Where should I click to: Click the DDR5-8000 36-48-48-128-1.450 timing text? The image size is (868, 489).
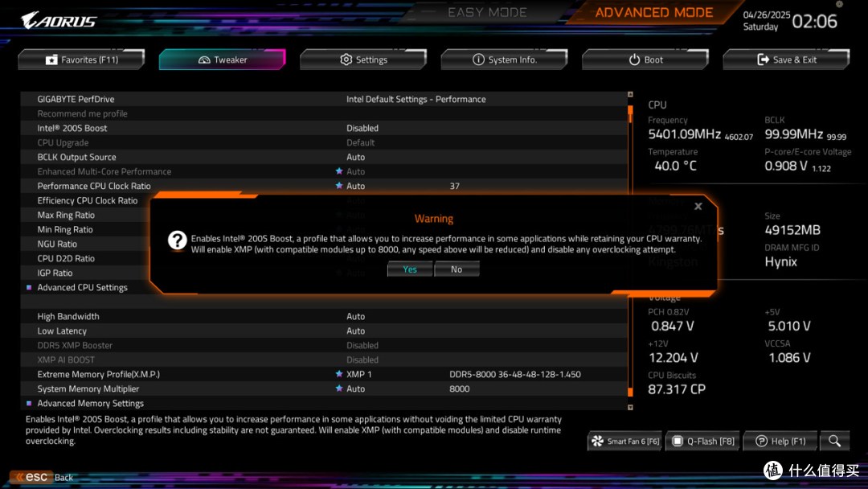pos(515,374)
